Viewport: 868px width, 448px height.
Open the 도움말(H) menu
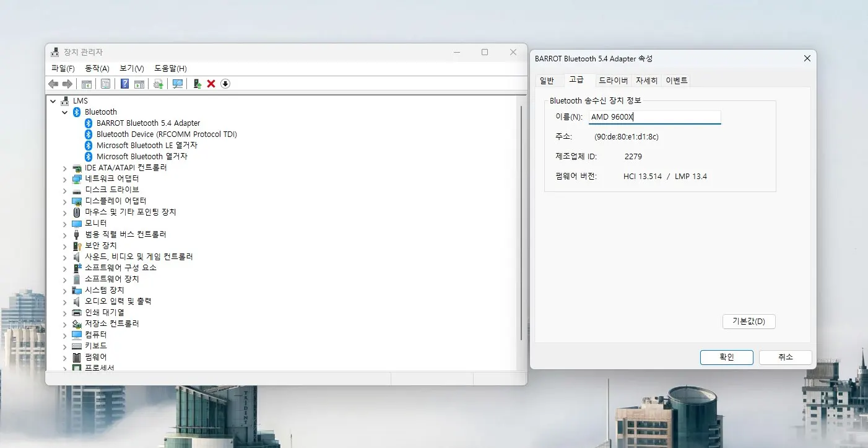[x=170, y=68]
